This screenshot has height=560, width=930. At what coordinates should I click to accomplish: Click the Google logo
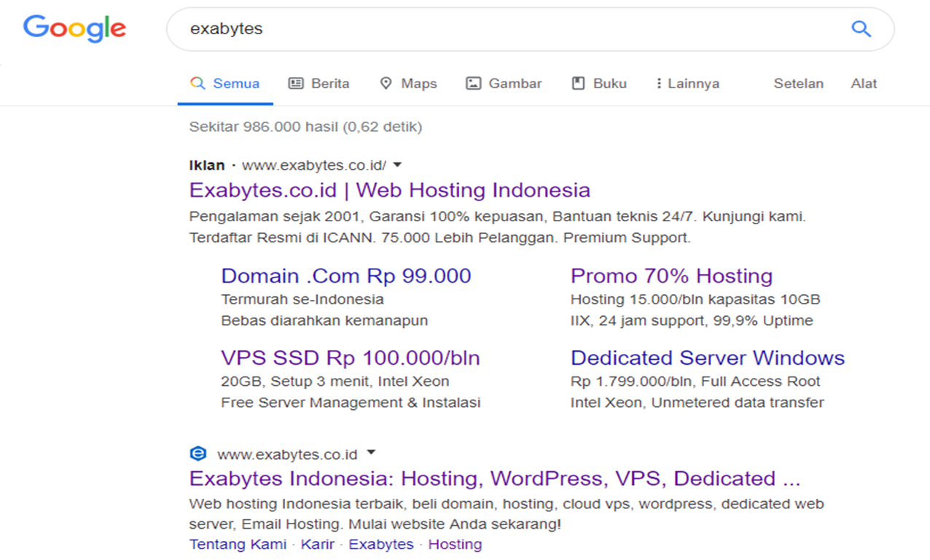tap(74, 28)
